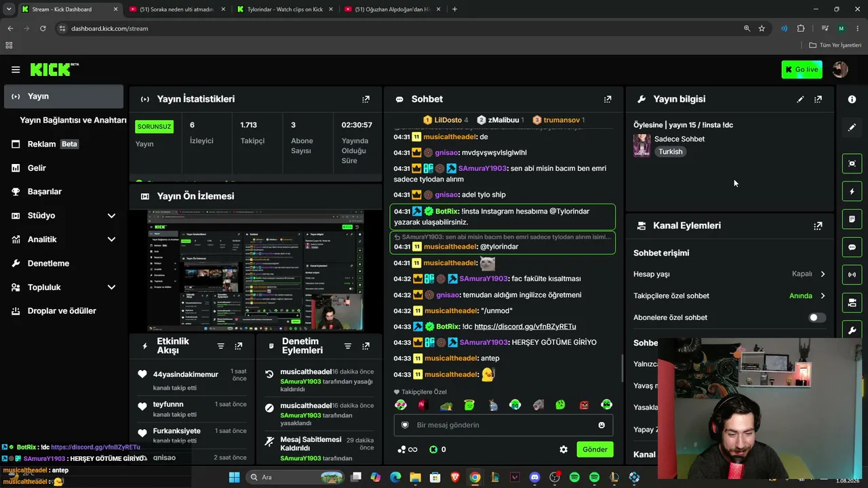Open the filter icon in Denetim Eylemleri
Image resolution: width=868 pixels, height=488 pixels.
point(348,346)
